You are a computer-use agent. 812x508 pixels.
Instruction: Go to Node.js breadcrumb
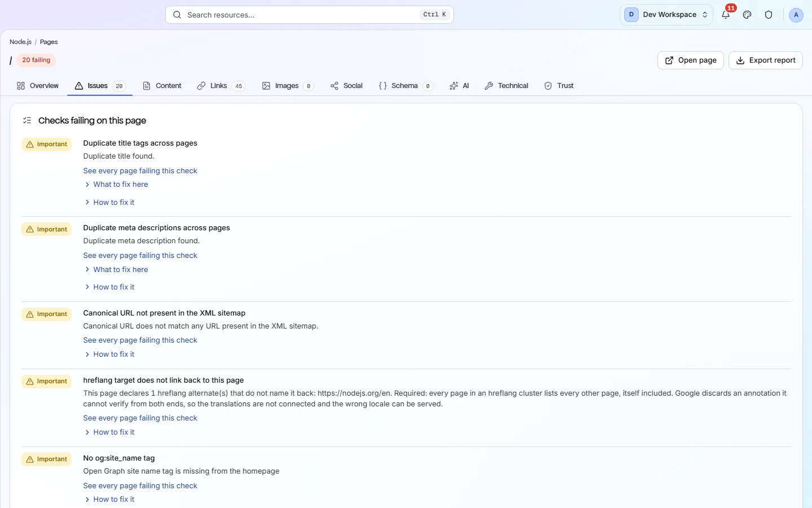coord(20,42)
